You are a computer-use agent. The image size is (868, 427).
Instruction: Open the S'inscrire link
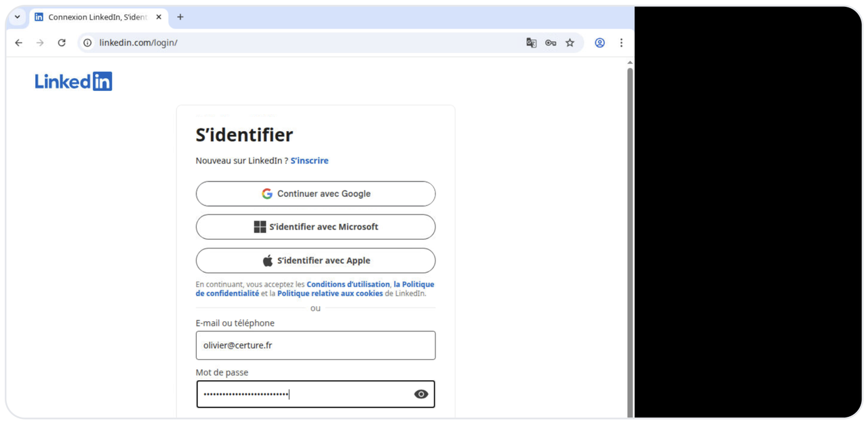pos(309,161)
